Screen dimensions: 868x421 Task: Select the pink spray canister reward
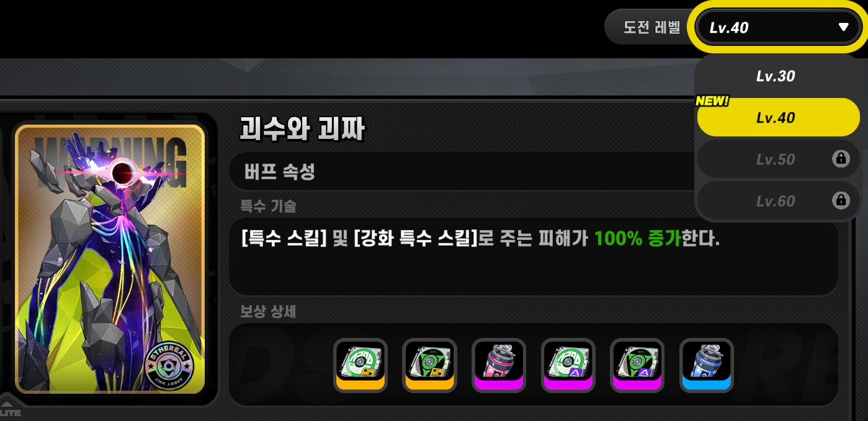click(x=499, y=365)
